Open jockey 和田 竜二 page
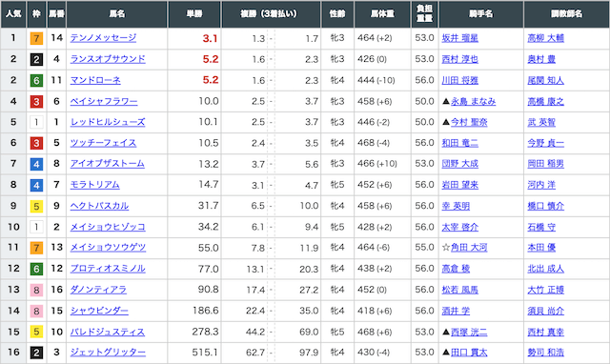 pos(459,143)
